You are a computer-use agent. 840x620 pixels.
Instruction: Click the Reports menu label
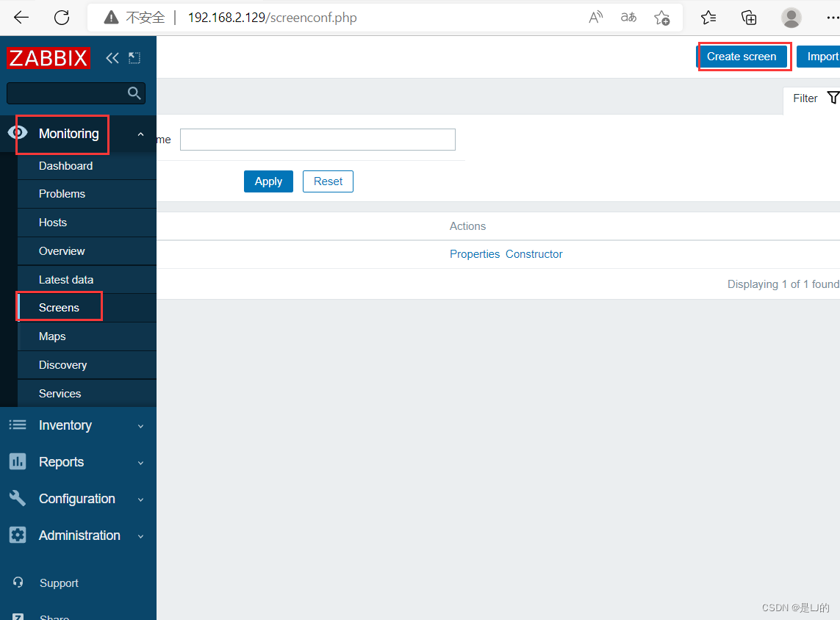click(61, 461)
